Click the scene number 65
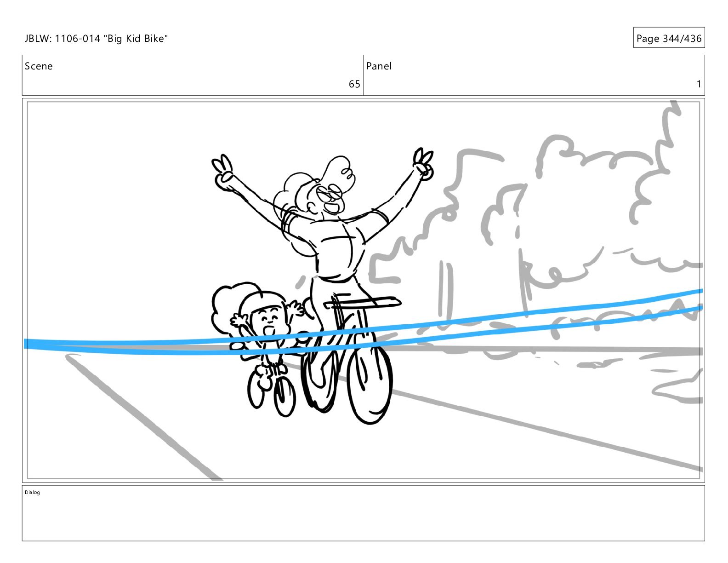 pos(354,84)
